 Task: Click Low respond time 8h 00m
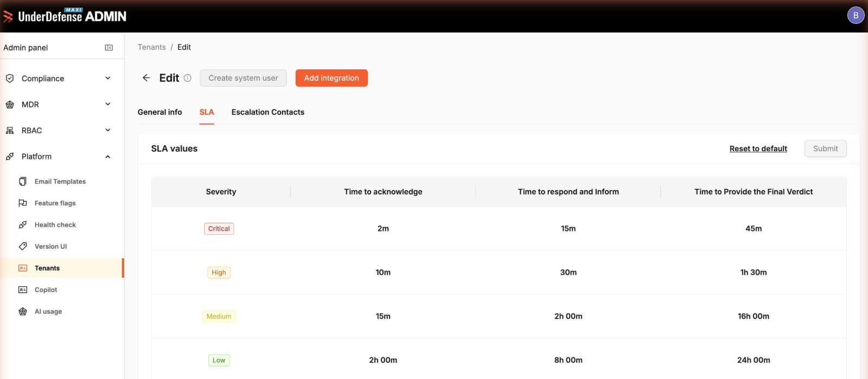568,361
